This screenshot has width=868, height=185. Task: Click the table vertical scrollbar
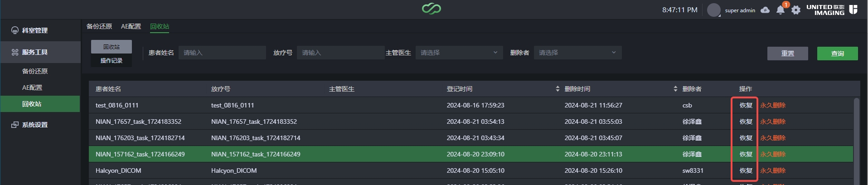[856, 141]
